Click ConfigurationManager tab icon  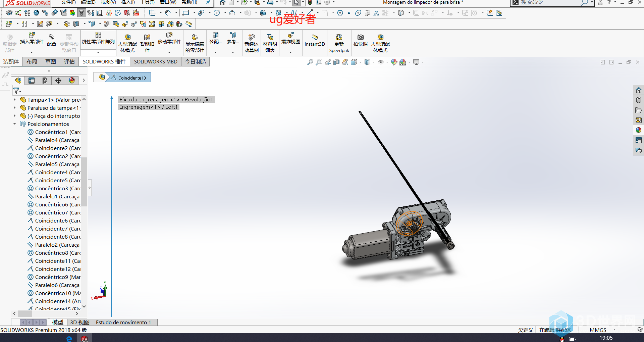45,81
